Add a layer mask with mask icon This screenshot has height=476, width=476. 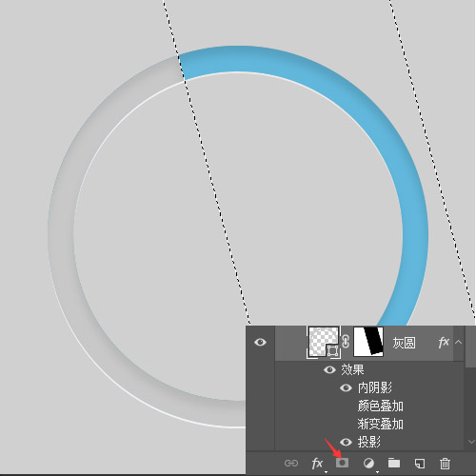click(342, 463)
